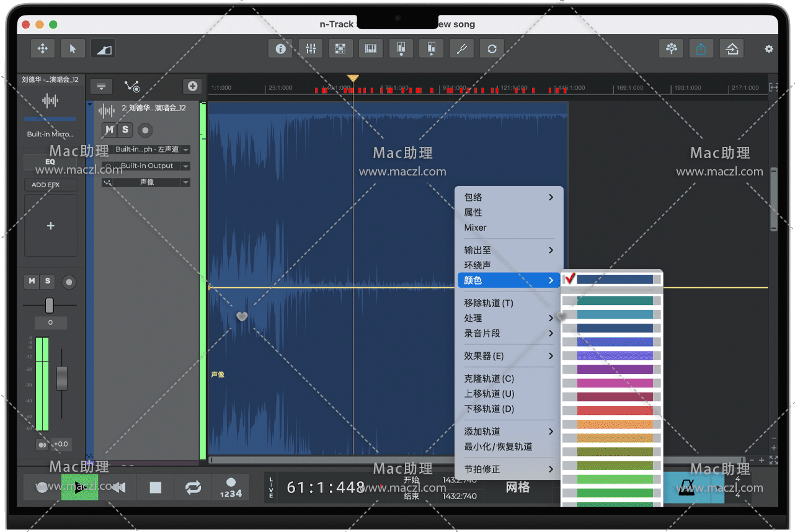The image size is (795, 532).
Task: Expand the 声像 envelope dropdown
Action: coord(185,183)
